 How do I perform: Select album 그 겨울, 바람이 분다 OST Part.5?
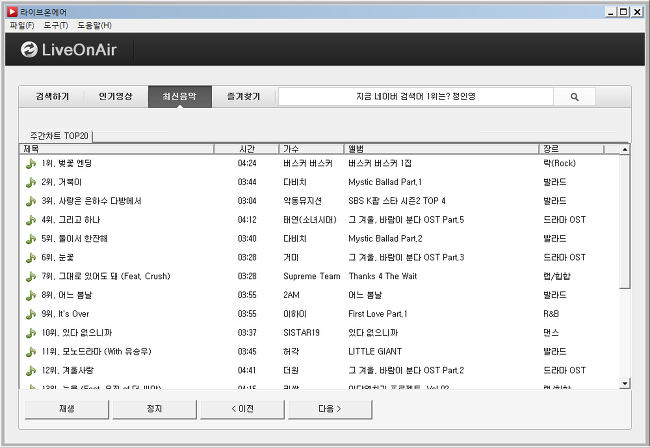406,220
